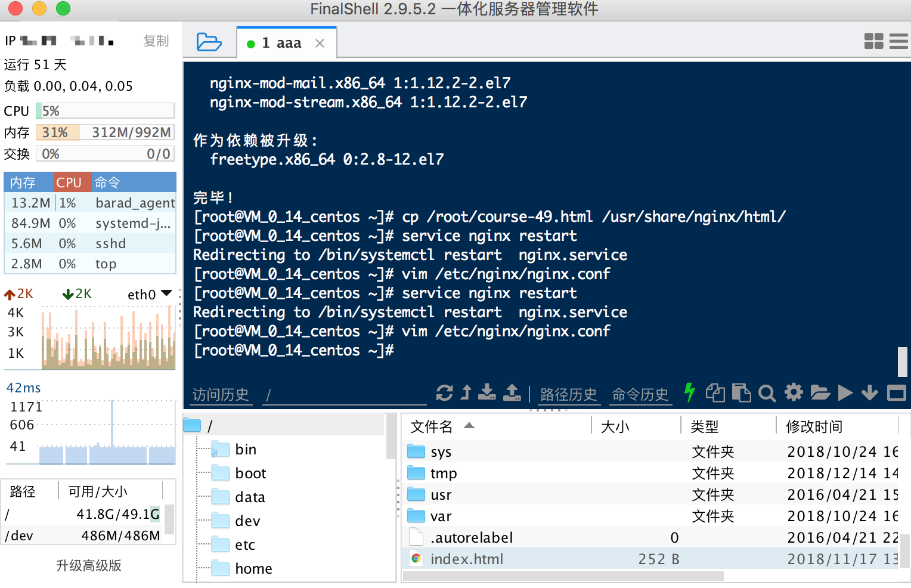Open the hamburger main menu
Image resolution: width=911 pixels, height=588 pixels.
click(x=898, y=41)
